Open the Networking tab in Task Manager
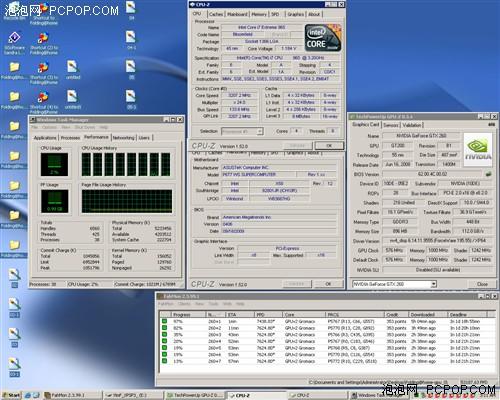Screen dimensions: 500x400 coord(123,138)
